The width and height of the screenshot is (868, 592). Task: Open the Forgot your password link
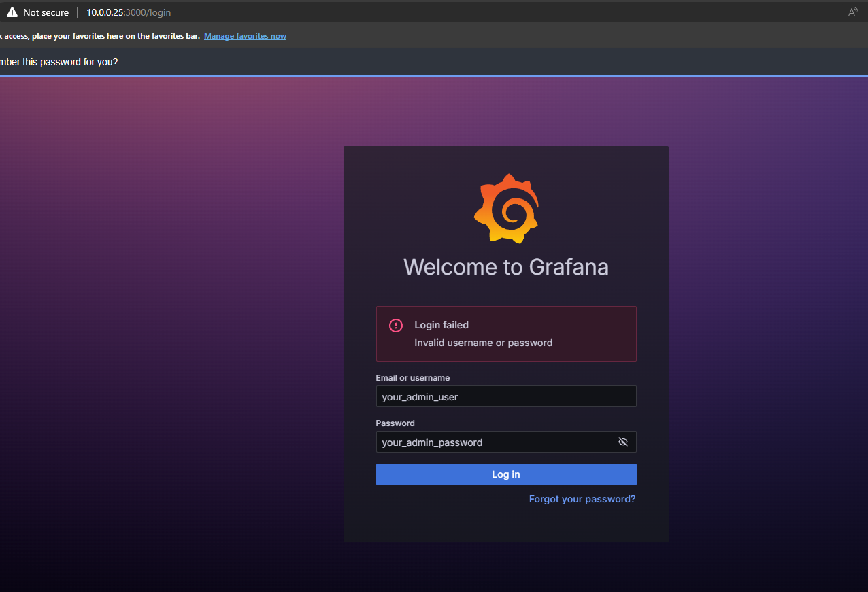tap(582, 499)
